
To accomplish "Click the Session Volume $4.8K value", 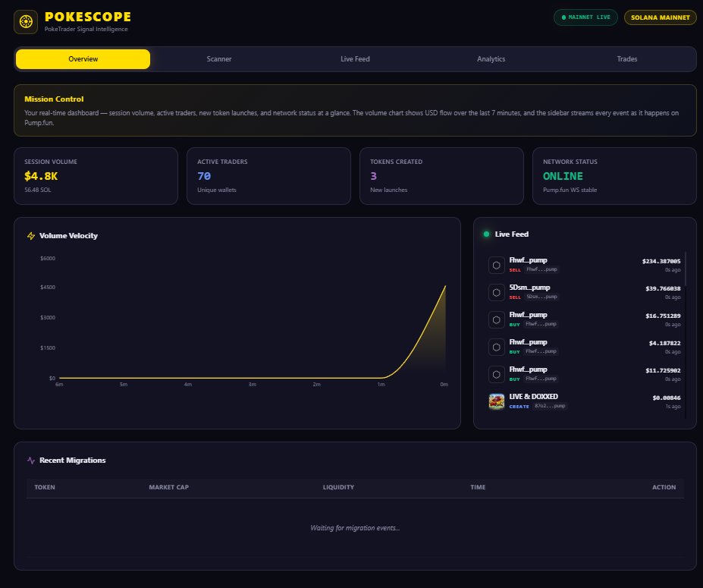I will [x=41, y=176].
